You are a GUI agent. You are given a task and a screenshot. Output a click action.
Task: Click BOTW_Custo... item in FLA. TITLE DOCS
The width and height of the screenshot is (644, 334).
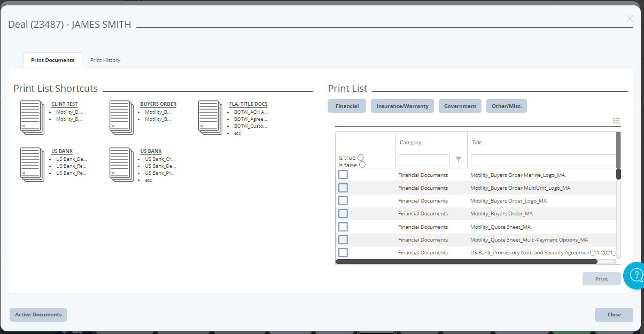click(251, 126)
